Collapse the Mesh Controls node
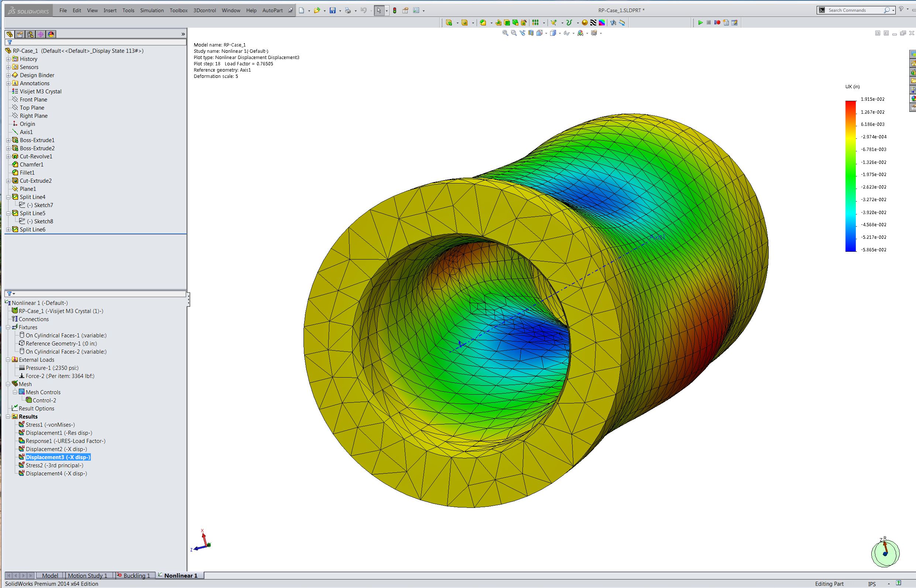The height and width of the screenshot is (588, 916). tap(15, 392)
